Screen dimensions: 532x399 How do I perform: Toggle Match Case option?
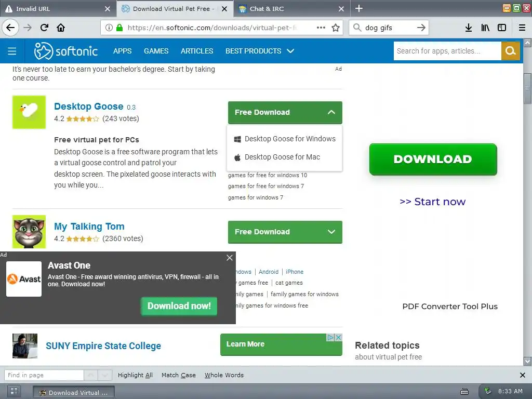pos(179,375)
